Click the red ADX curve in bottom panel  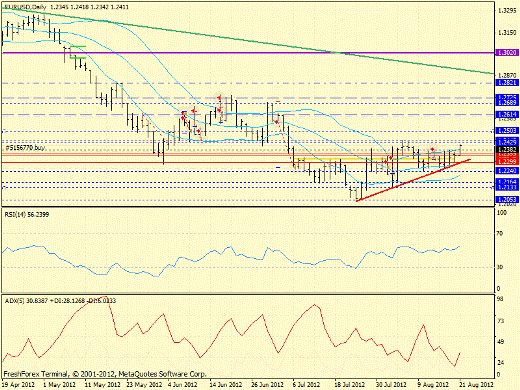[231, 332]
